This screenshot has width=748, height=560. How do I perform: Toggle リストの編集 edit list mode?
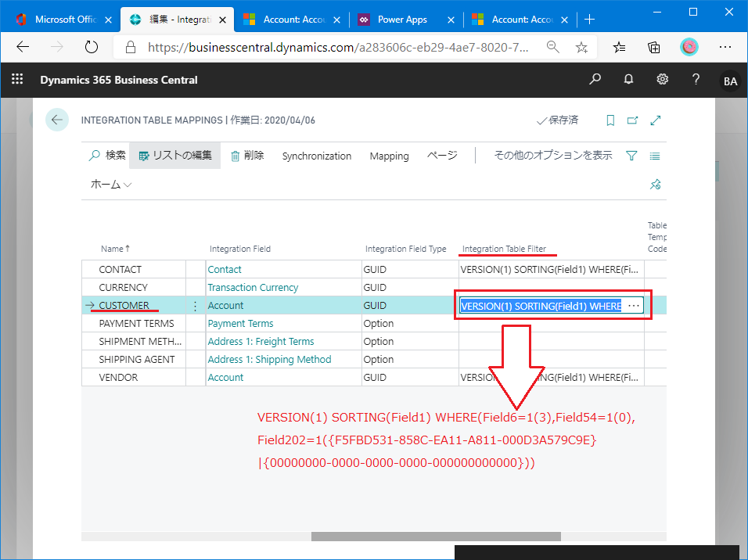(x=175, y=156)
